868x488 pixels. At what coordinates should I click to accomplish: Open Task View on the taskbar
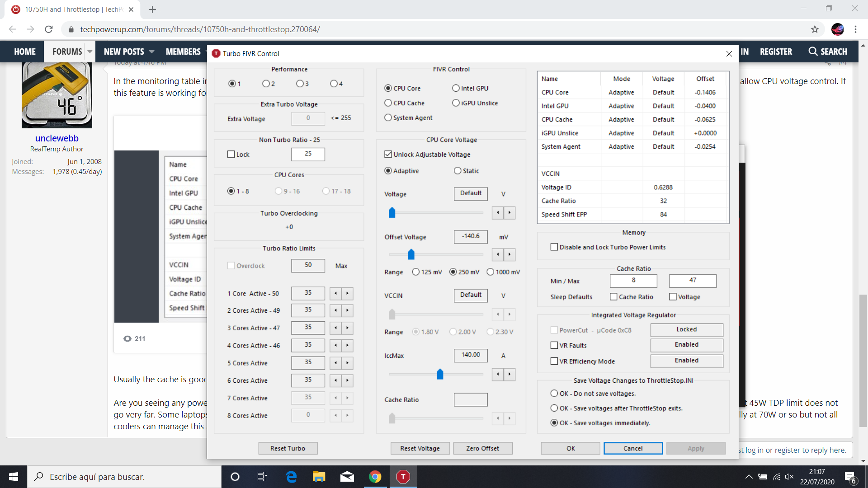coord(262,477)
